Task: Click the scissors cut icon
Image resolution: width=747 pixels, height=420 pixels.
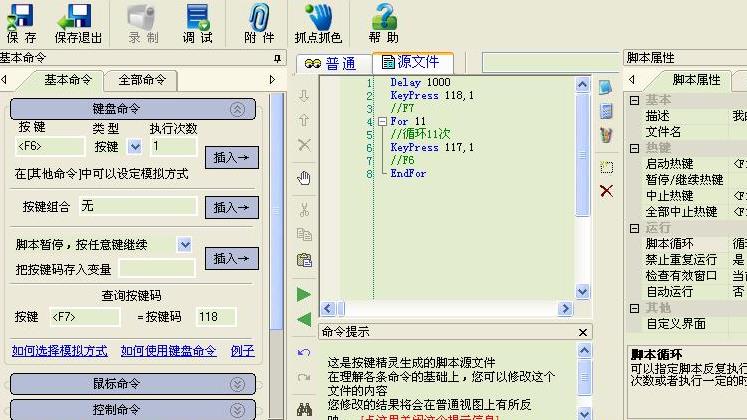Action: point(304,210)
